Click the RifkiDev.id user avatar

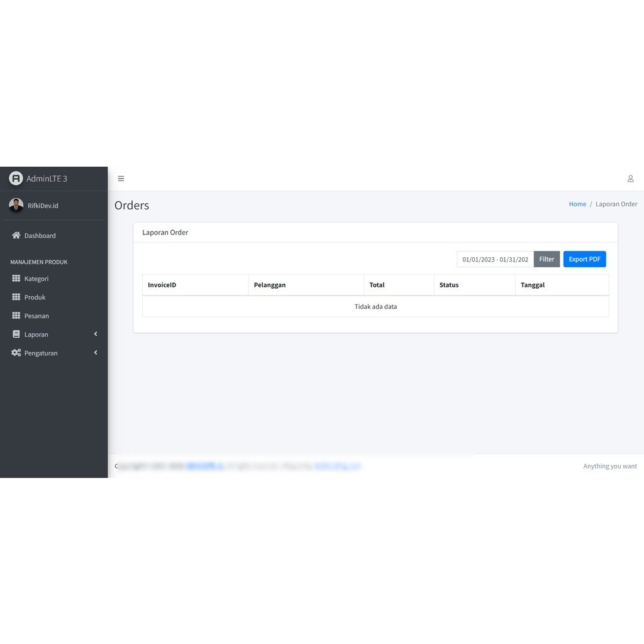pos(16,206)
